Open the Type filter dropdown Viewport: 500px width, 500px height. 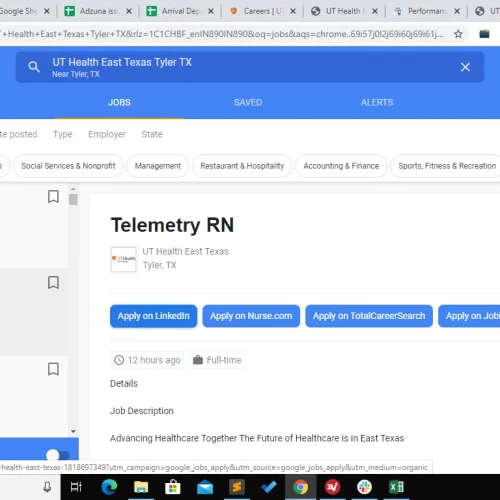(x=63, y=134)
